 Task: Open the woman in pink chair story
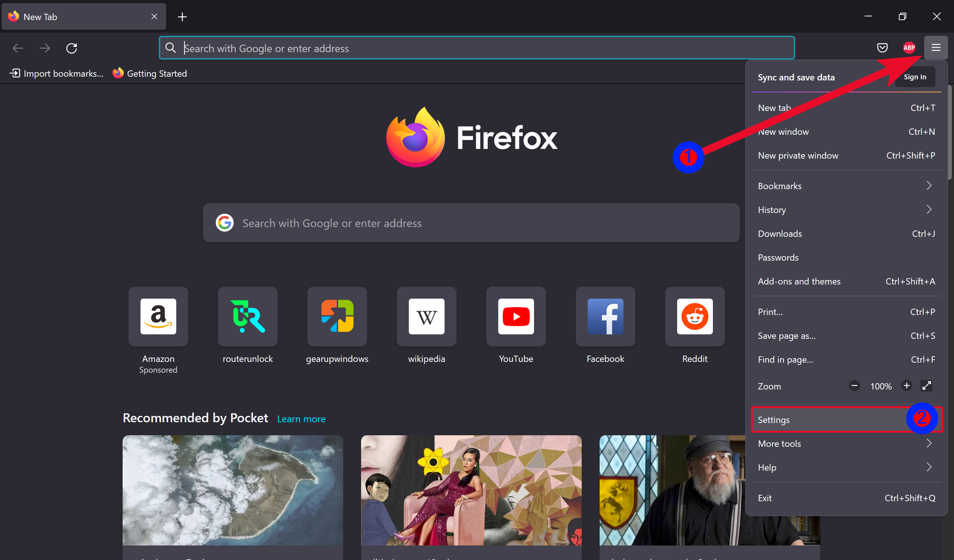coord(471,490)
